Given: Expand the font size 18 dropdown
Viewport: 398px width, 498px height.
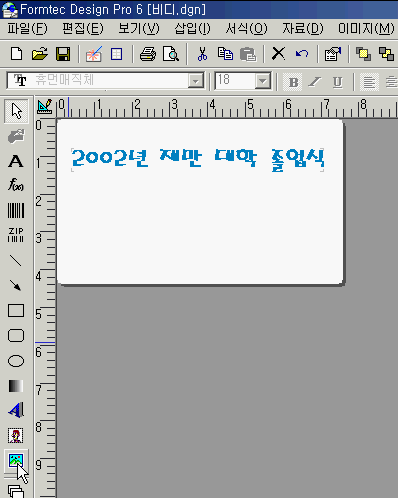Looking at the screenshot, I should 263,81.
